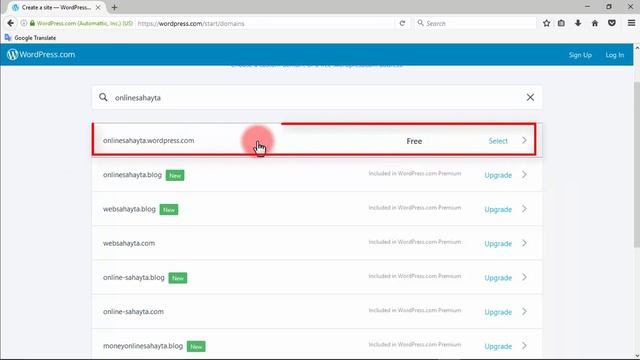Click Sign Up in header
This screenshot has width=640, height=360.
pos(580,55)
